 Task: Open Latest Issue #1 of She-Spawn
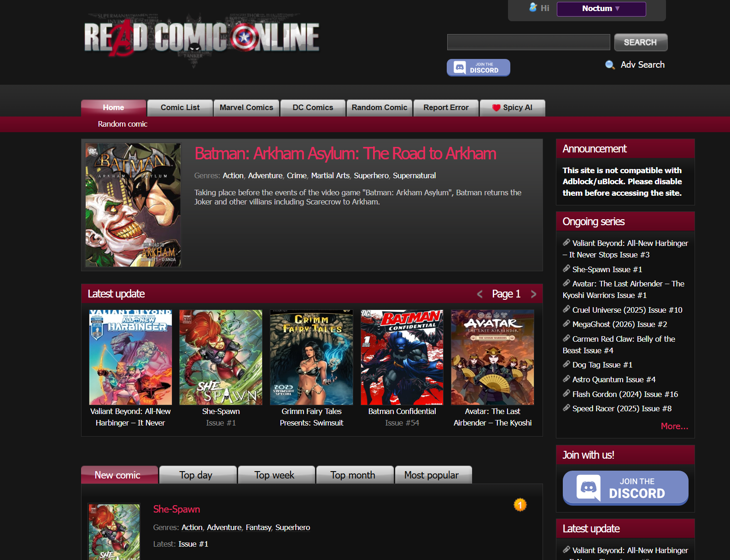pyautogui.click(x=193, y=544)
